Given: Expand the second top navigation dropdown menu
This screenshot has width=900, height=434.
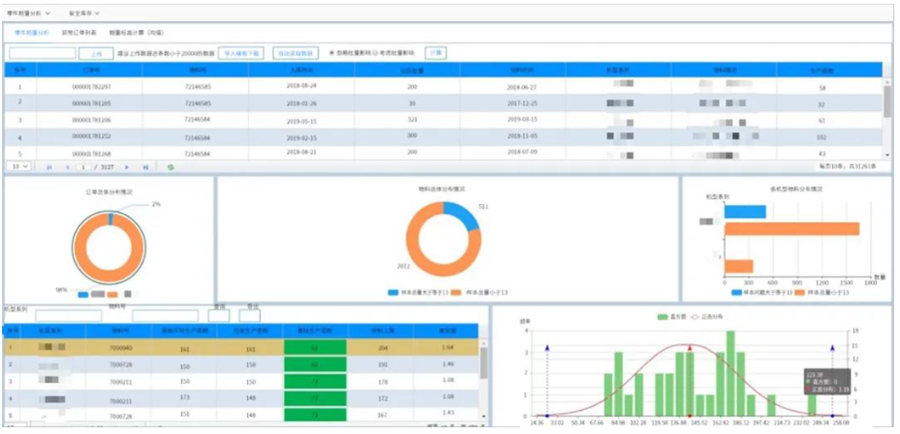Looking at the screenshot, I should (x=87, y=13).
